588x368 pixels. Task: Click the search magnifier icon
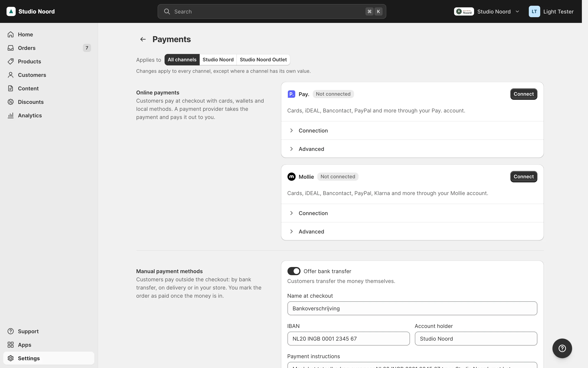167,11
